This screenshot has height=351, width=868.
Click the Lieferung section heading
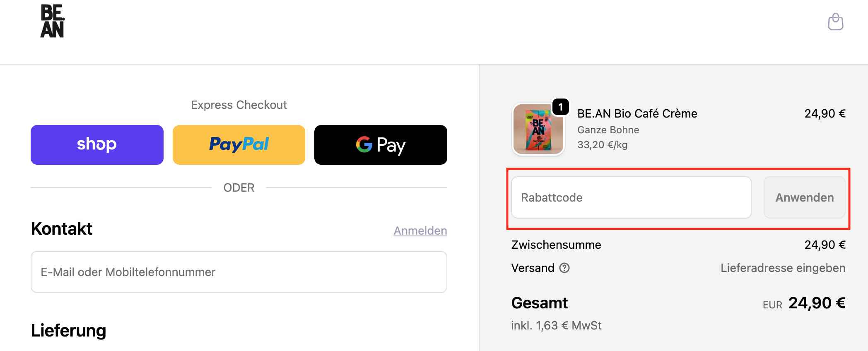[x=69, y=331]
